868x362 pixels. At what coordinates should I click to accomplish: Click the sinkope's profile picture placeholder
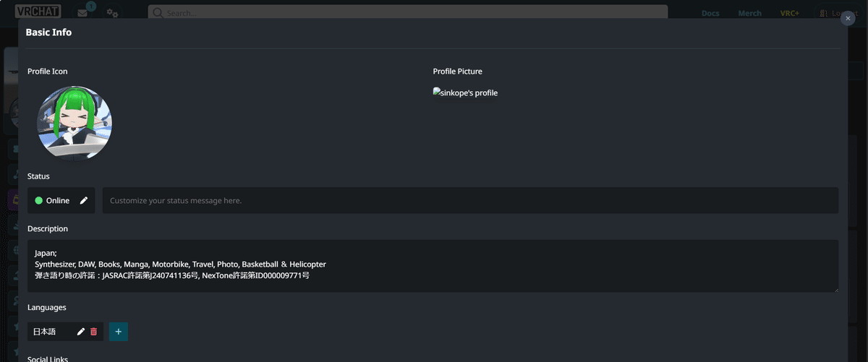pos(465,93)
